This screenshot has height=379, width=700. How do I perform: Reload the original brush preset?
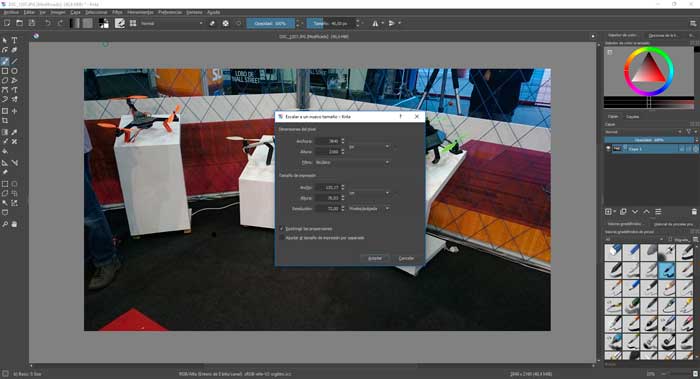tap(239, 23)
